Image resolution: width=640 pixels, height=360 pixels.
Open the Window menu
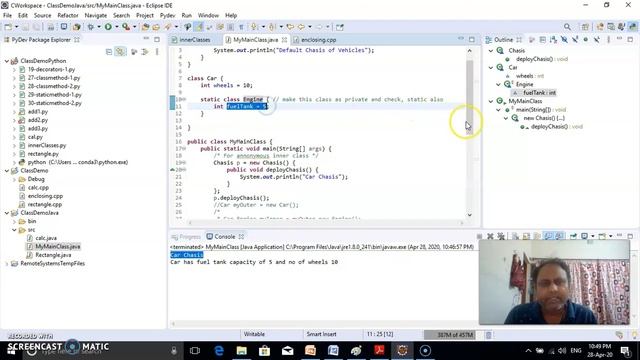click(208, 16)
